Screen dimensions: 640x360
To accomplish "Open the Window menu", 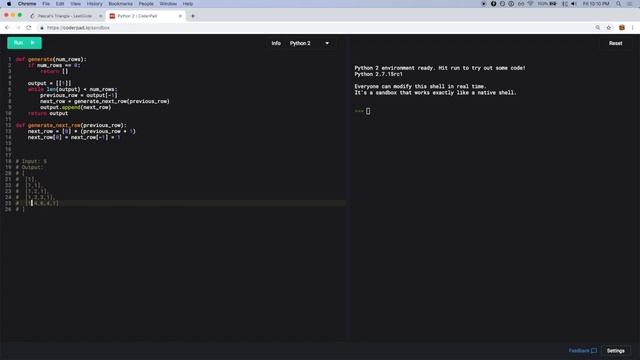I will [168, 4].
